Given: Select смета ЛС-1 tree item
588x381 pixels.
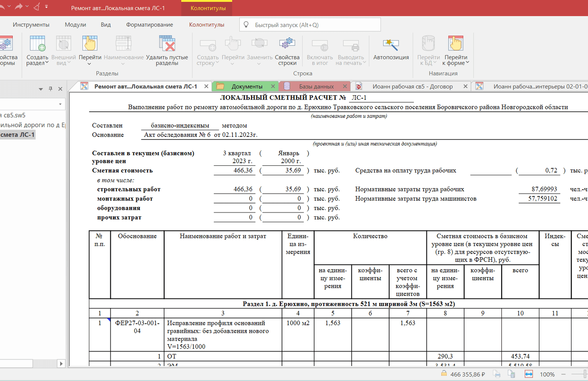Looking at the screenshot, I should 18,134.
